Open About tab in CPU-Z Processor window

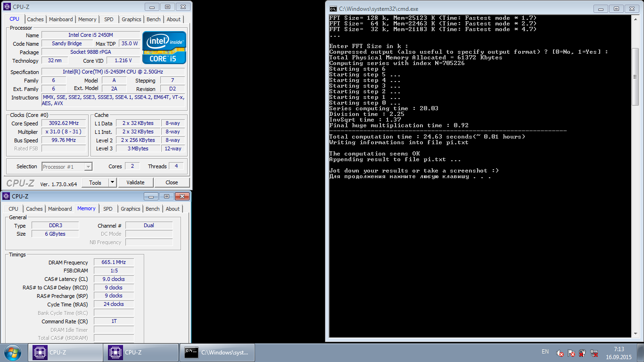pos(173,19)
